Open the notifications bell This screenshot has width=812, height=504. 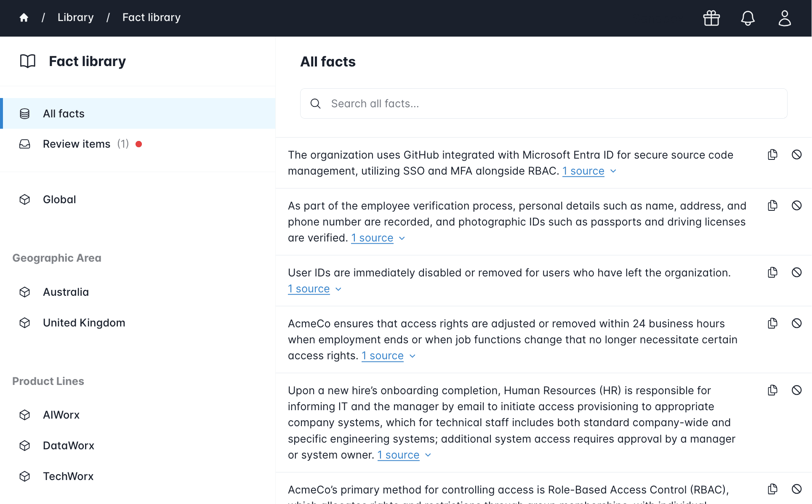(x=748, y=18)
